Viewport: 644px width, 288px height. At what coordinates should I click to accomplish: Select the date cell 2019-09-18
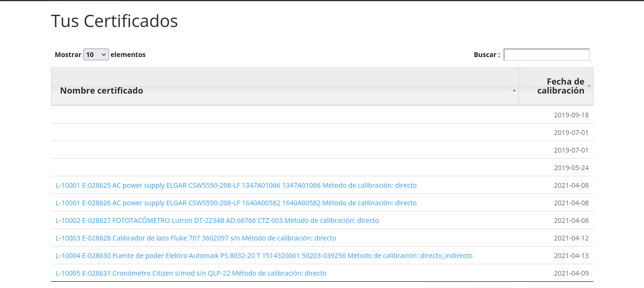click(571, 115)
